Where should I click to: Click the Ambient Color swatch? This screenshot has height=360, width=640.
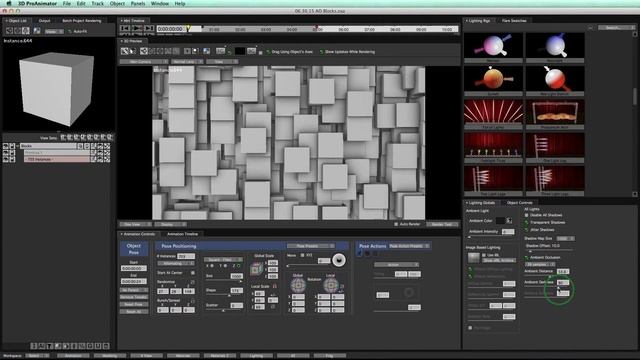[500, 220]
